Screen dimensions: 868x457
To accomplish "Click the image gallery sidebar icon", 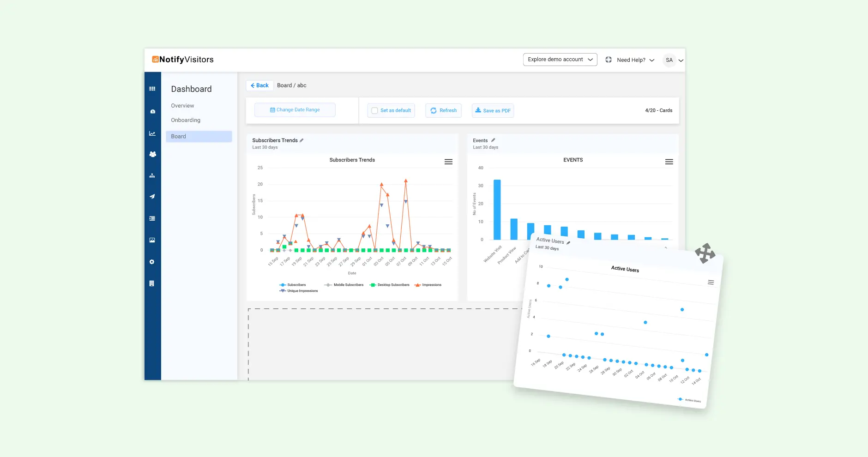I will click(x=152, y=240).
